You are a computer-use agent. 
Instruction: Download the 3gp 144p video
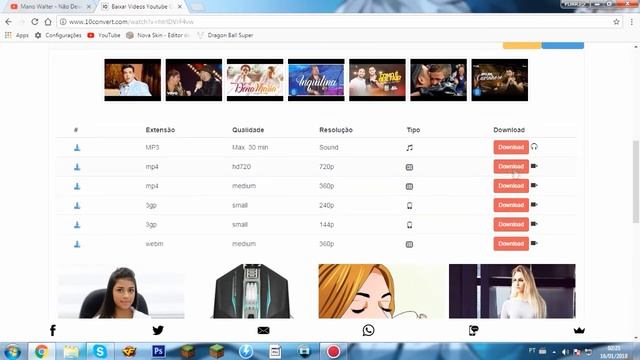[511, 224]
